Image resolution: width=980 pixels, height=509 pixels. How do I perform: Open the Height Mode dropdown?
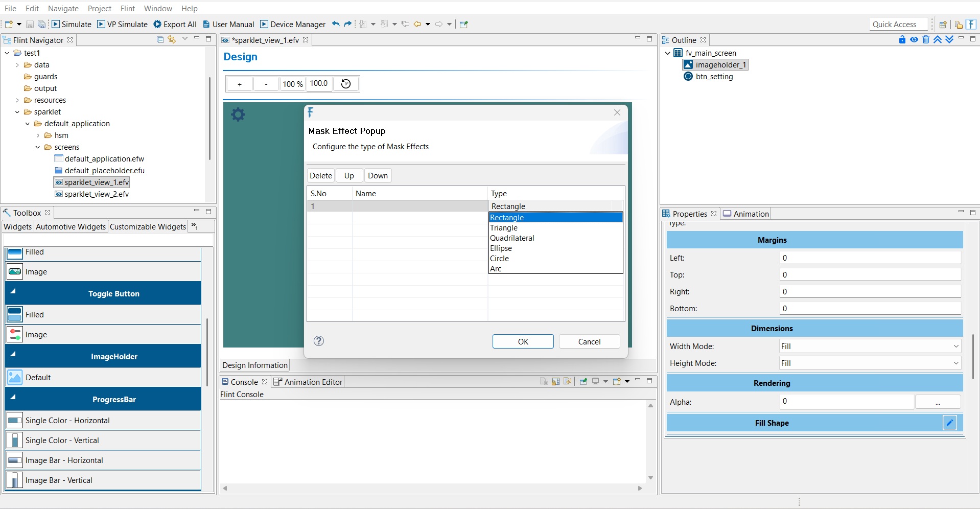[870, 363]
